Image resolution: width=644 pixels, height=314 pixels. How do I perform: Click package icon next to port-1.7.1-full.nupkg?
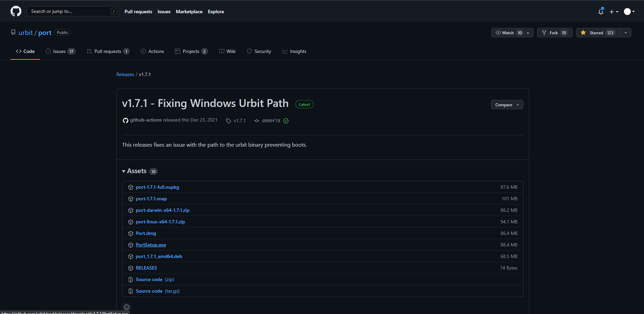pos(130,187)
